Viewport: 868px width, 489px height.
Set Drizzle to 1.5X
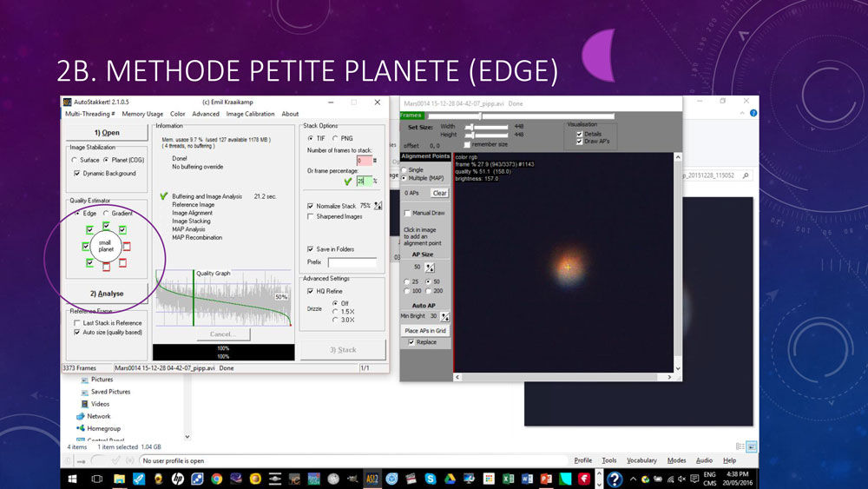pyautogui.click(x=335, y=312)
